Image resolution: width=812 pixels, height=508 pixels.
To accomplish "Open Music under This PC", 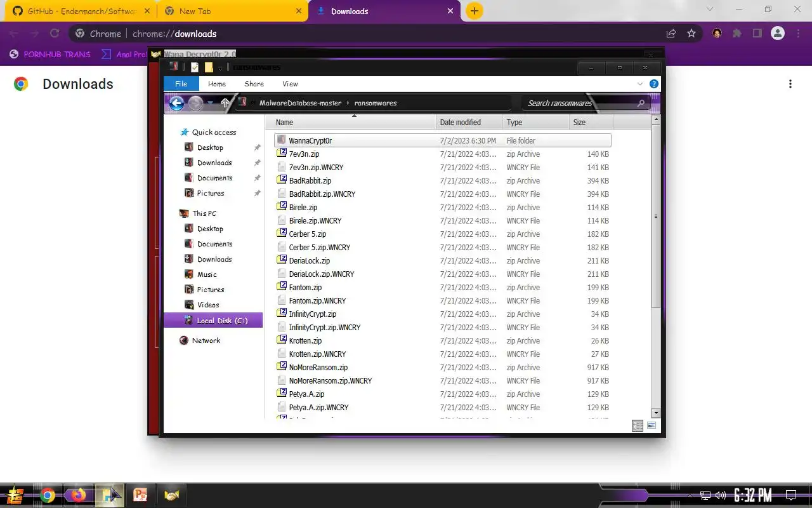I will point(207,274).
